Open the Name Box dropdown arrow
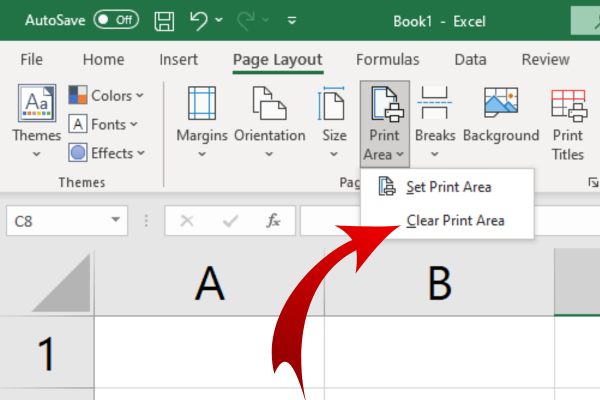 click(116, 220)
